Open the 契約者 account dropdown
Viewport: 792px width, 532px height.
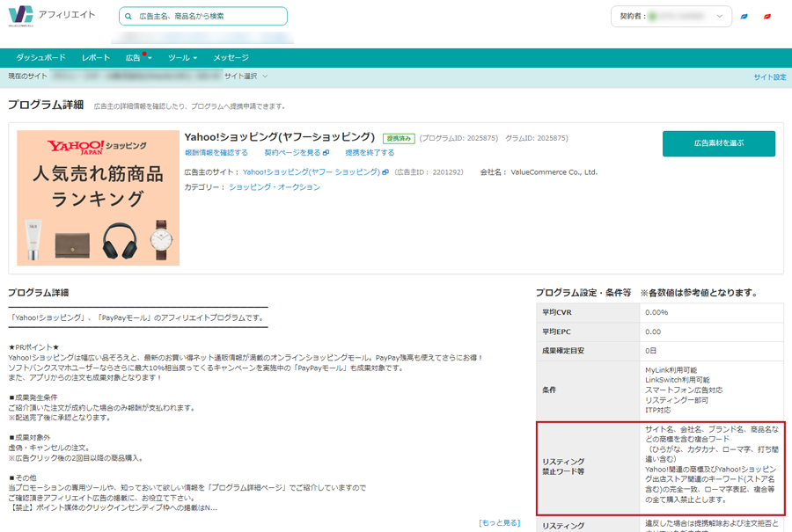[x=671, y=16]
